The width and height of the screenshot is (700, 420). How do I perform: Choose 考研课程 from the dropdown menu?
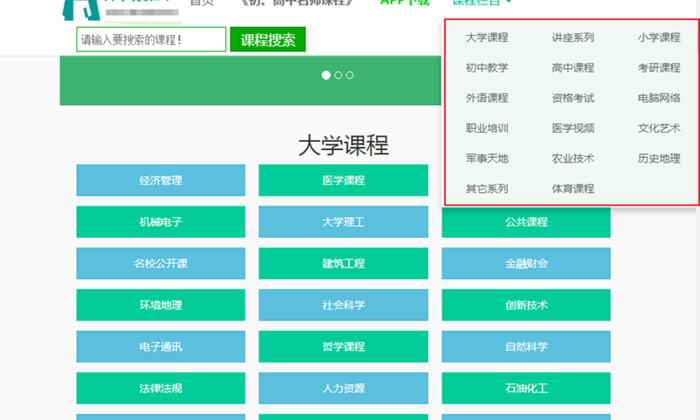pos(659,68)
